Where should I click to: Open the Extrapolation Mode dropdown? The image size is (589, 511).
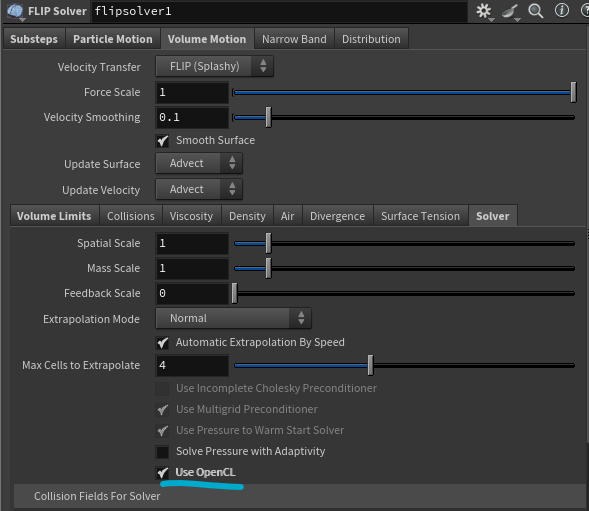click(x=233, y=318)
